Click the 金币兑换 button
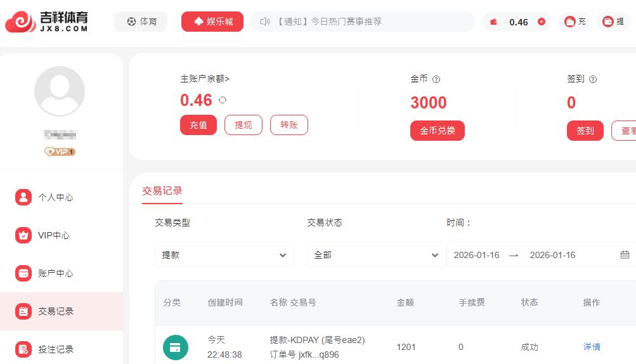 [438, 131]
